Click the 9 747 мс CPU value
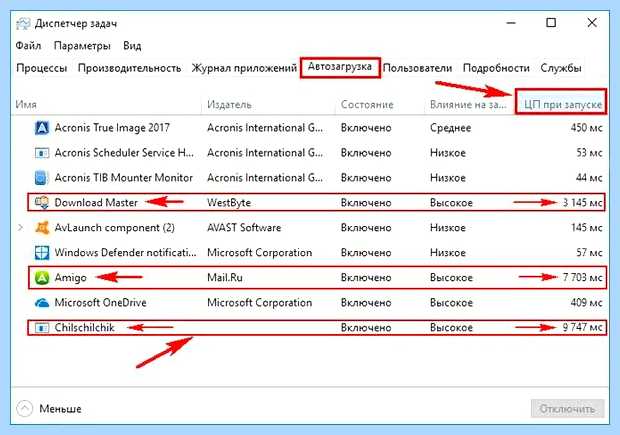This screenshot has width=620, height=435. pyautogui.click(x=583, y=328)
